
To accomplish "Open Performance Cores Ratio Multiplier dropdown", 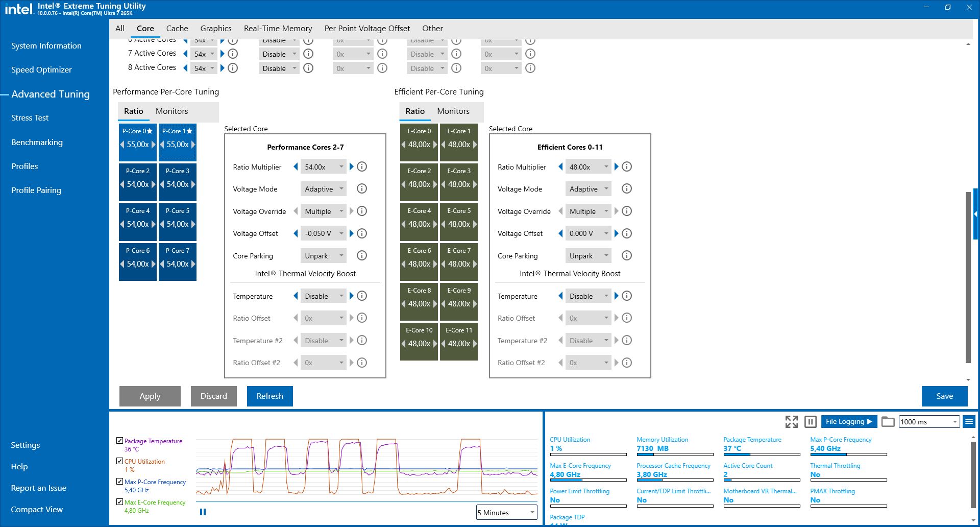I will click(x=324, y=167).
